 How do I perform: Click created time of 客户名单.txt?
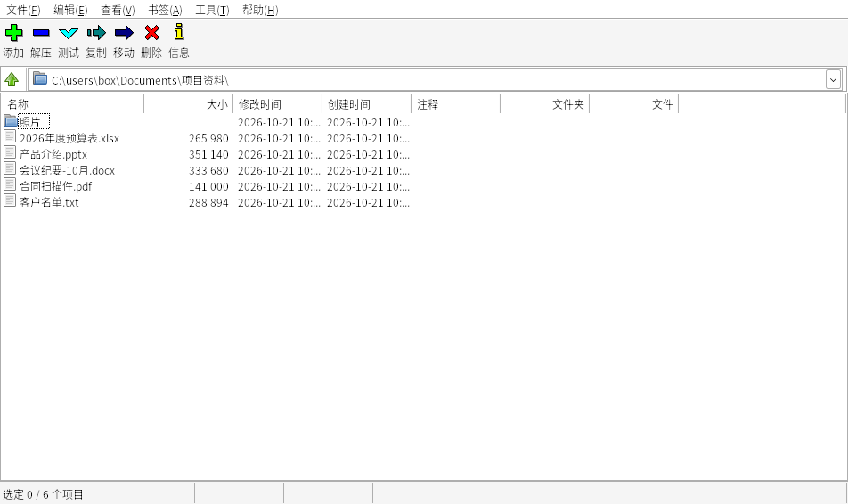point(368,202)
